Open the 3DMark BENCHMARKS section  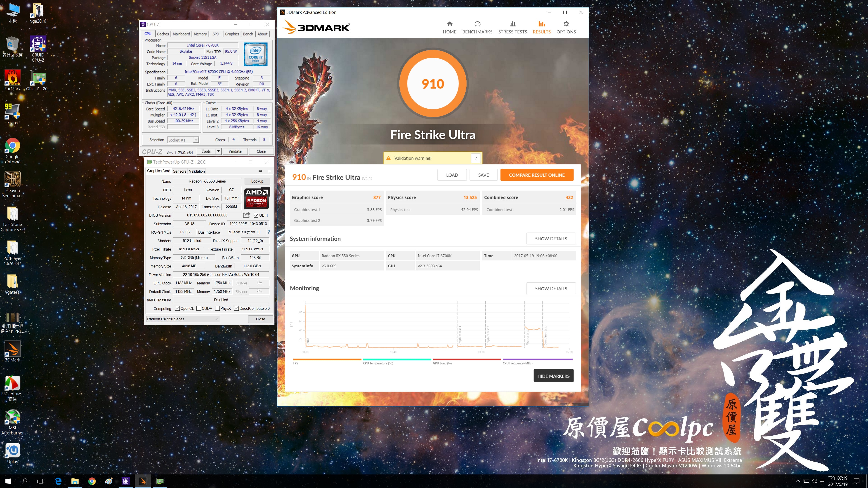tap(477, 27)
